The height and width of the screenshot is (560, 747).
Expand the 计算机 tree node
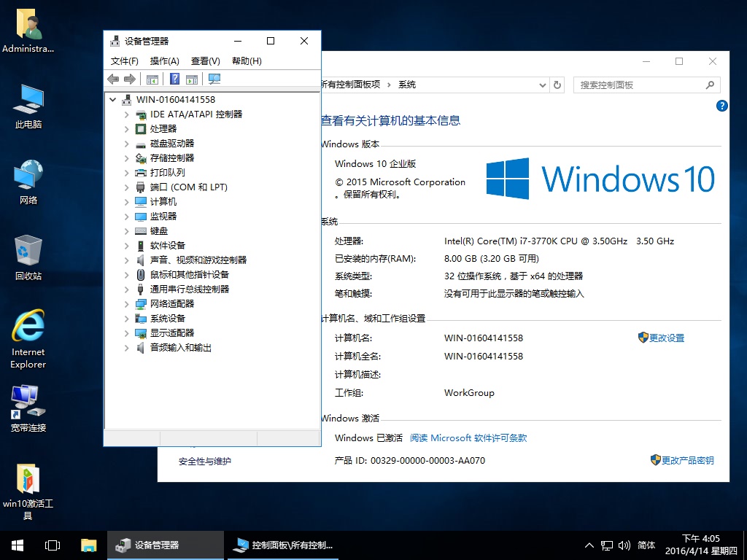coord(126,202)
